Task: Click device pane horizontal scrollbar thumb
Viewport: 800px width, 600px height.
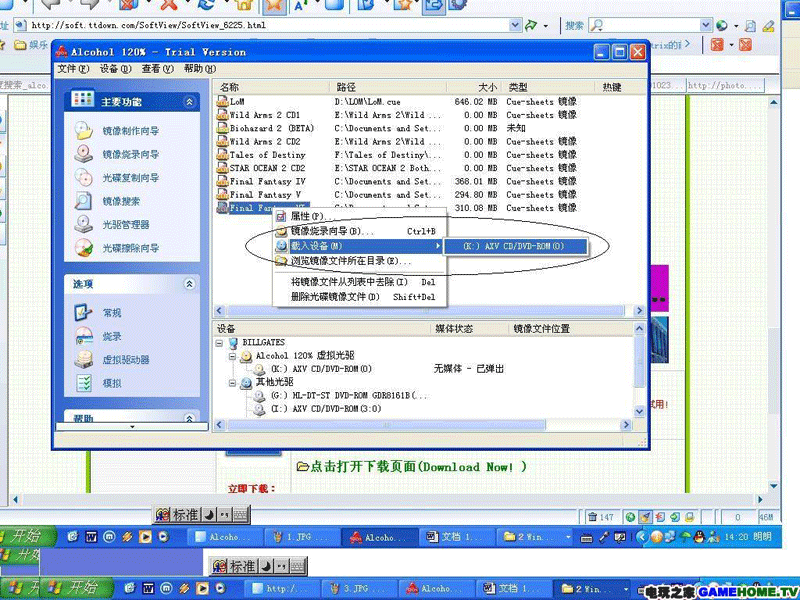Action: pos(386,425)
